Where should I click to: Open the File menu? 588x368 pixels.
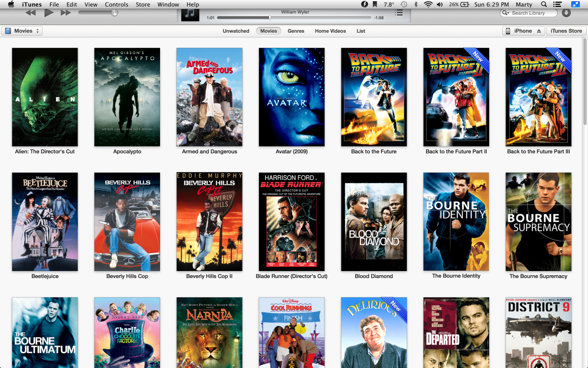pos(54,4)
